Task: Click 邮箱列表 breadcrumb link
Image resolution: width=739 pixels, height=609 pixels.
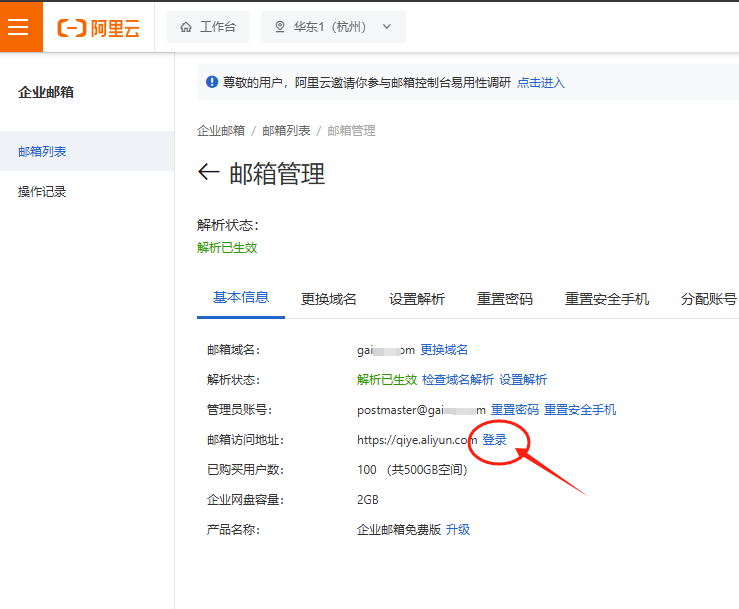Action: pyautogui.click(x=286, y=131)
